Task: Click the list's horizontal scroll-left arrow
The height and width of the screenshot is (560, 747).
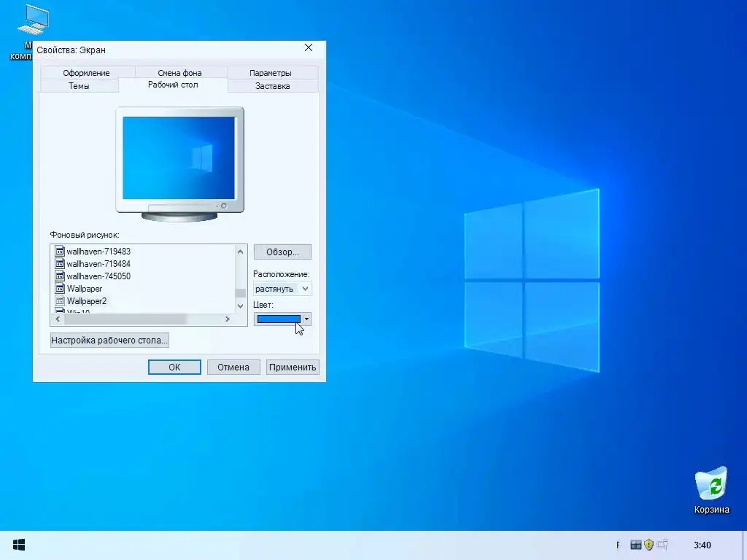Action: point(58,319)
